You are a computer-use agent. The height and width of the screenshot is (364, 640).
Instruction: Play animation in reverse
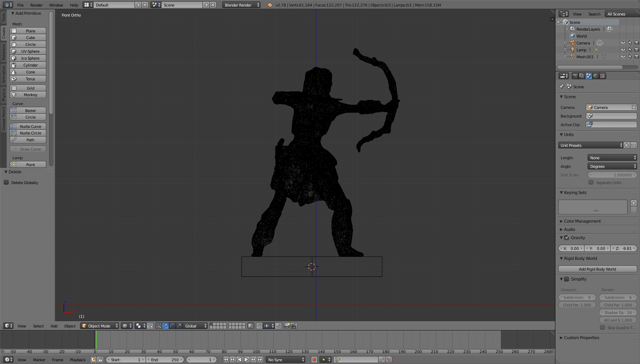pos(239,360)
